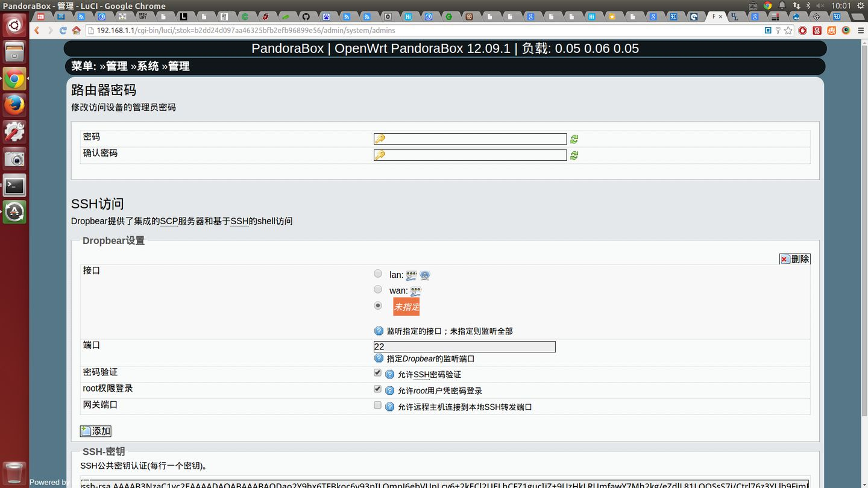Focus the 密码 input field
The image size is (868, 488).
pos(470,139)
